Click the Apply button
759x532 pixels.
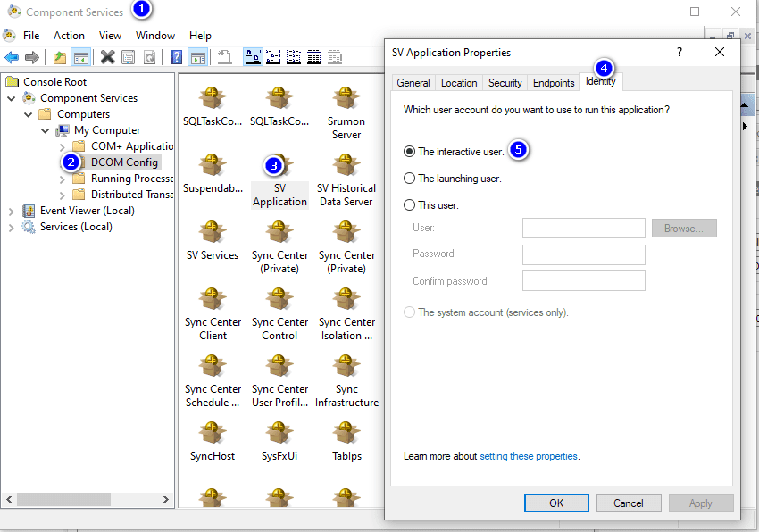click(700, 503)
